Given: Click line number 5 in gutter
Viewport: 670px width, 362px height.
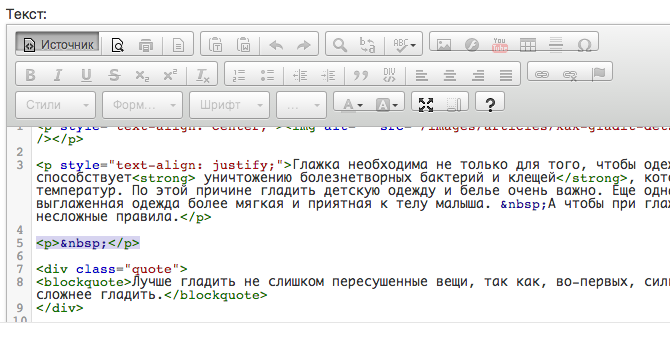Looking at the screenshot, I should pyautogui.click(x=20, y=243).
